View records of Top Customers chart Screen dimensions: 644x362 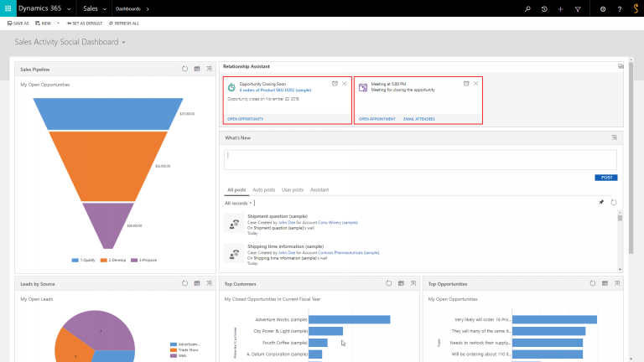[x=401, y=283]
